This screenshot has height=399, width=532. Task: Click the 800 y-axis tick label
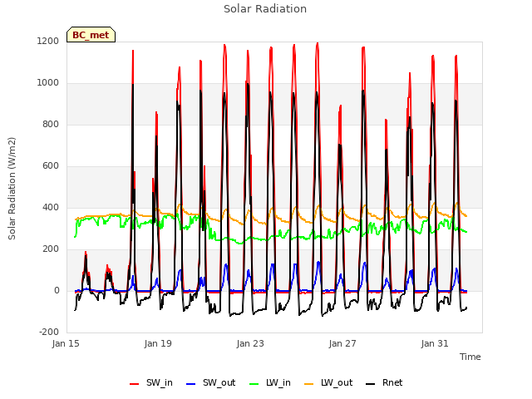coord(51,125)
